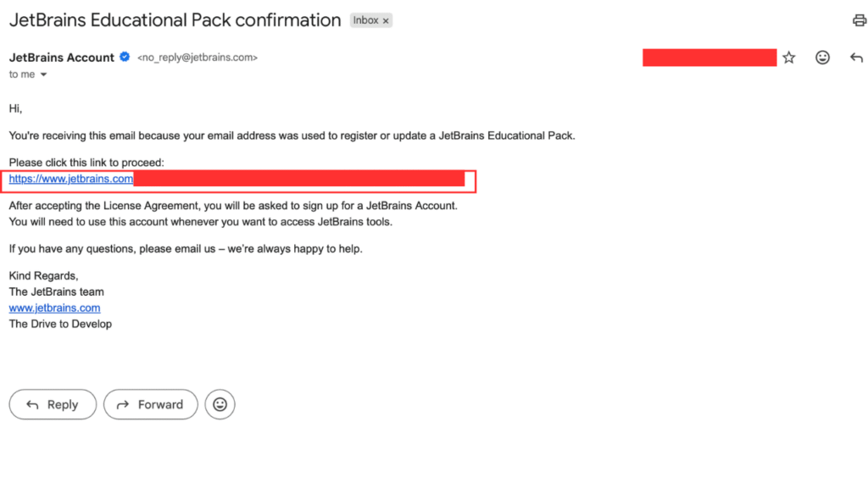Click "The Drive to Develop" tagline
868x488 pixels.
click(60, 324)
